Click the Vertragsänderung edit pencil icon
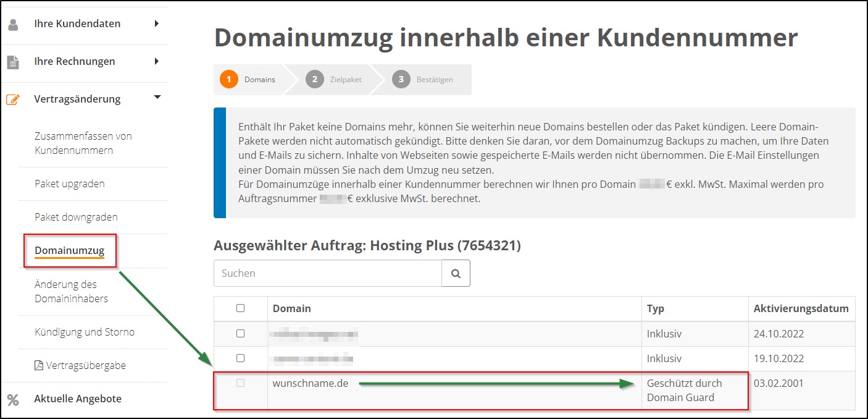The image size is (868, 419). click(13, 99)
